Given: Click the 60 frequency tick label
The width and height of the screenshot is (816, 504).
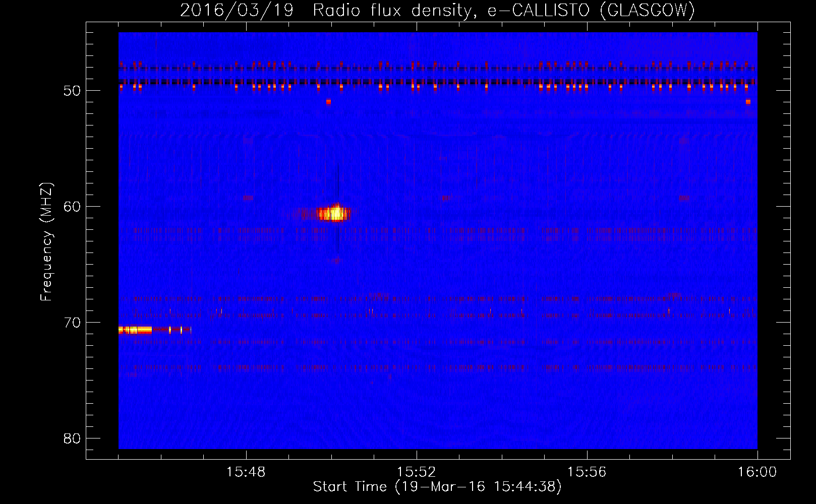Looking at the screenshot, I should point(72,207).
